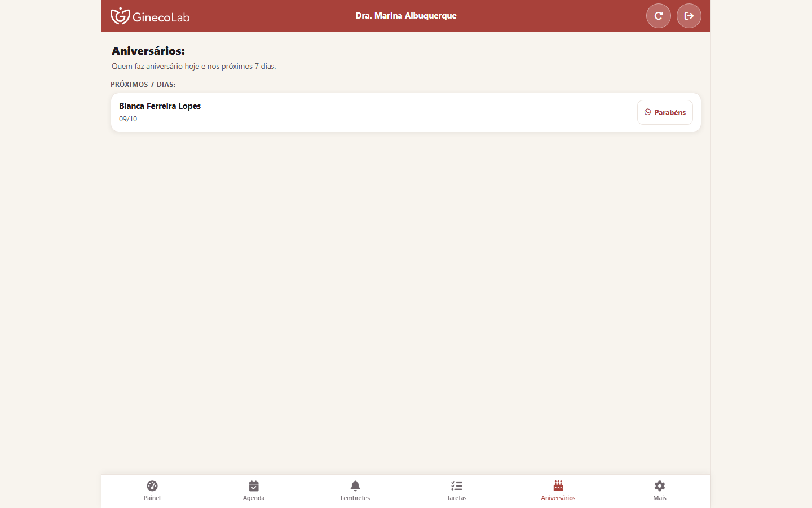Click the refresh icon in the header
Screen dimensions: 812x508
658,16
